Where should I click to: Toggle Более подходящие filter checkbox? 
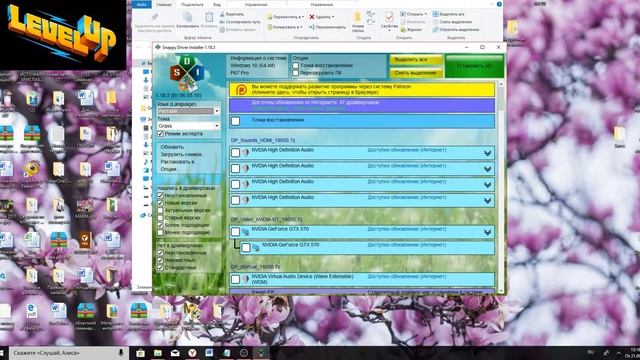(160, 225)
